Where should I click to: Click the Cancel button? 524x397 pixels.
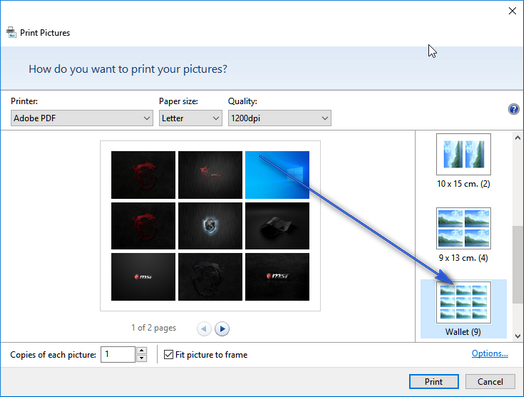click(490, 381)
